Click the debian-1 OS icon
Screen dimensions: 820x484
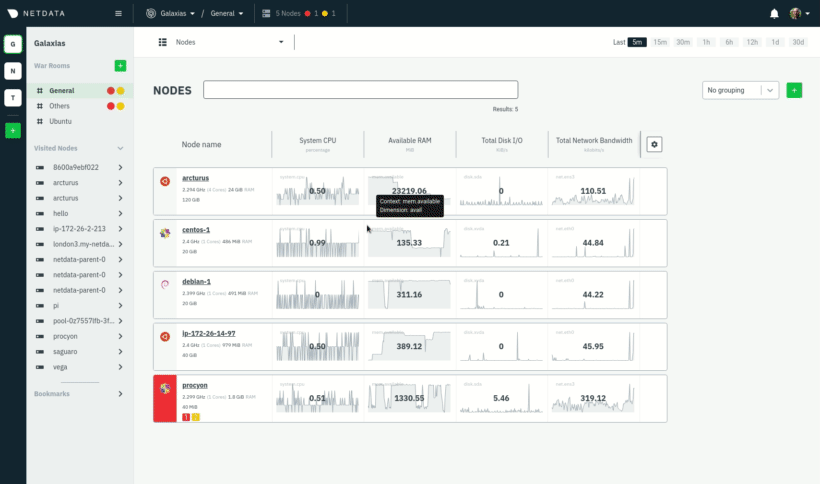pyautogui.click(x=165, y=285)
